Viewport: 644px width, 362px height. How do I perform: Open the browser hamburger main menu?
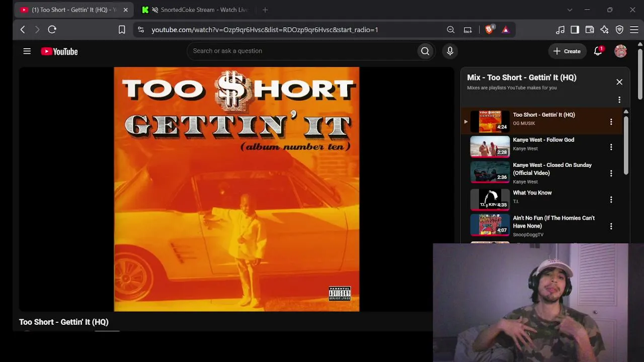634,30
